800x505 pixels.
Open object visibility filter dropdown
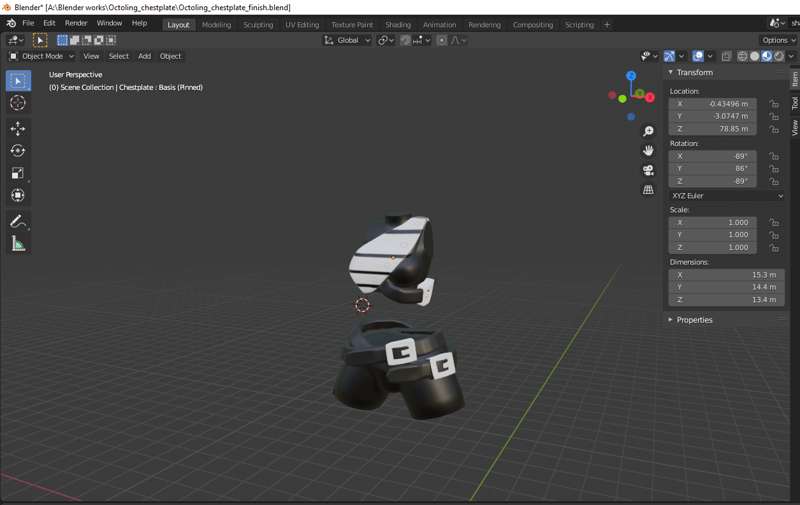coord(648,56)
